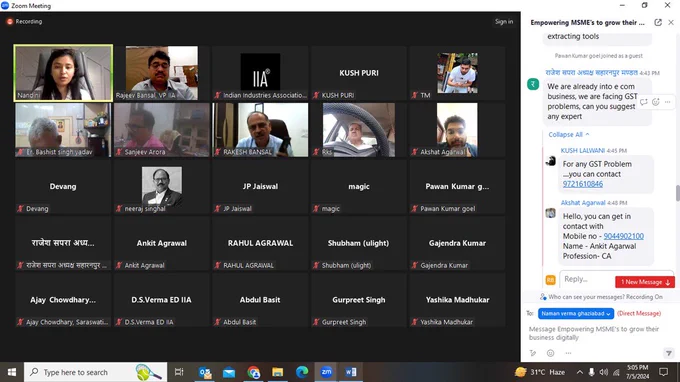Select neeraj singhal participant tile

[x=161, y=186]
